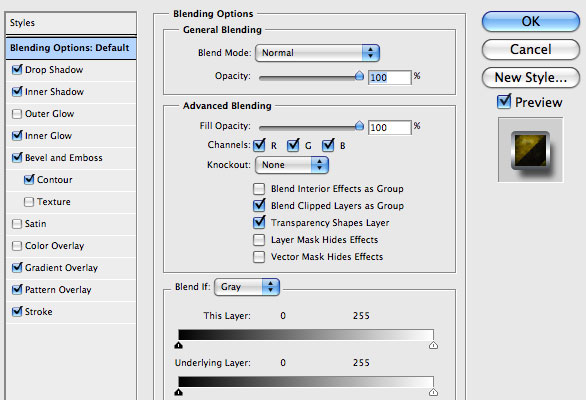586x400 pixels.
Task: Click the black triangle under Underlying Layer gradient
Action: (179, 392)
